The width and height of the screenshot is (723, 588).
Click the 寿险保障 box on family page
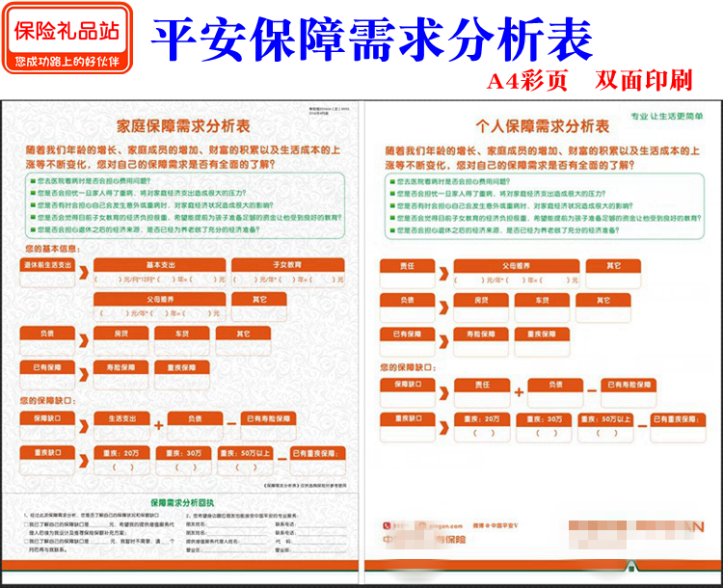pos(121,375)
